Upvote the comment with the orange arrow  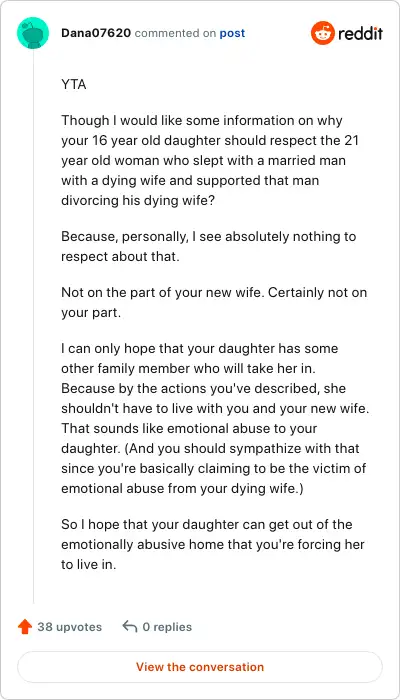(x=25, y=627)
